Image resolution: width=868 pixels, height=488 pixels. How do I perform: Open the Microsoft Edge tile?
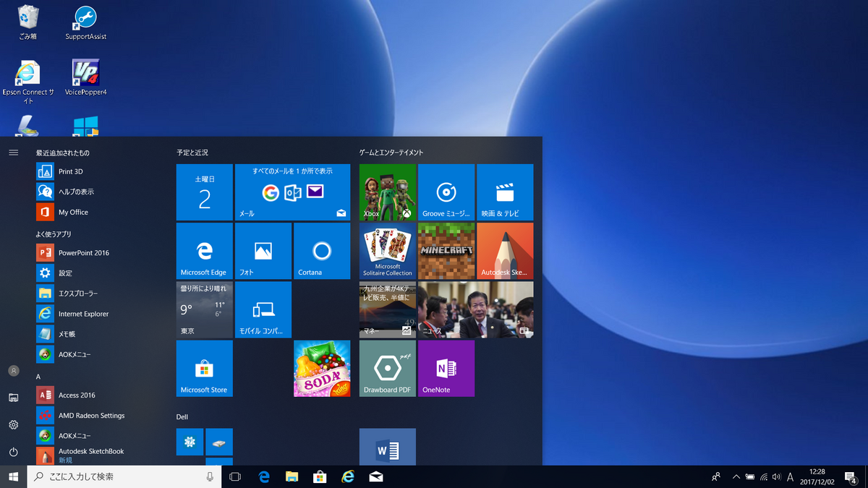[204, 251]
